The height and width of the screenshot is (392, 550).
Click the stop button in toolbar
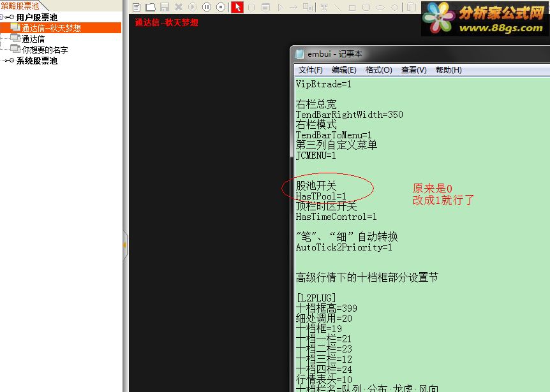221,7
